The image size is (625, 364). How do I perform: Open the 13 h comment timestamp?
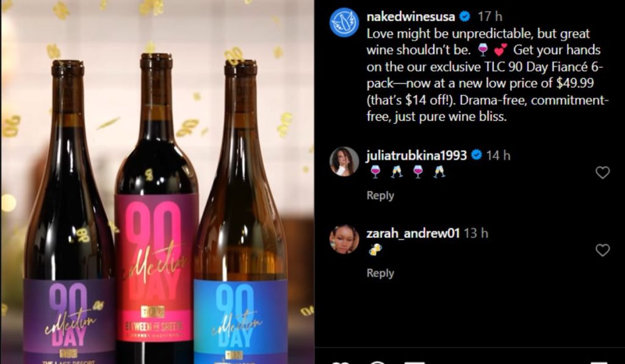coord(476,234)
